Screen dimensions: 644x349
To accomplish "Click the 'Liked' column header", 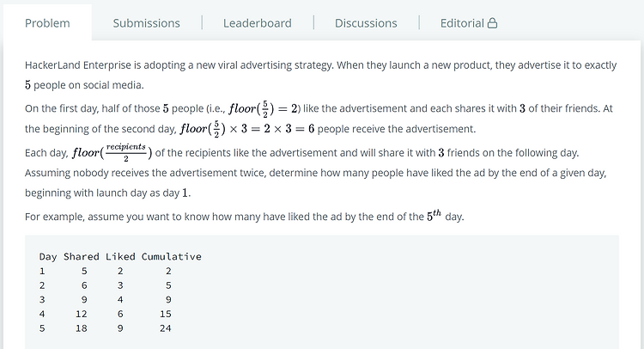I will coord(120,256).
